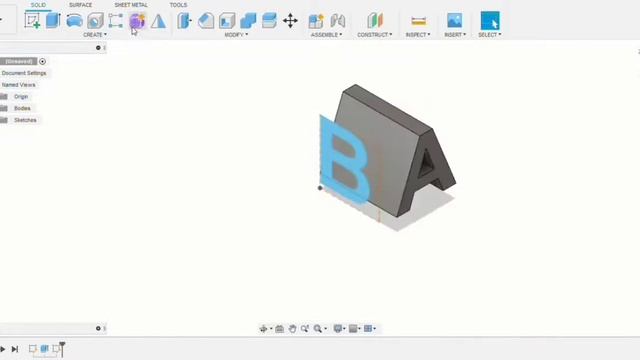Viewport: 640px width, 360px height.
Task: Jump to the timeline end
Action: [x=15, y=349]
